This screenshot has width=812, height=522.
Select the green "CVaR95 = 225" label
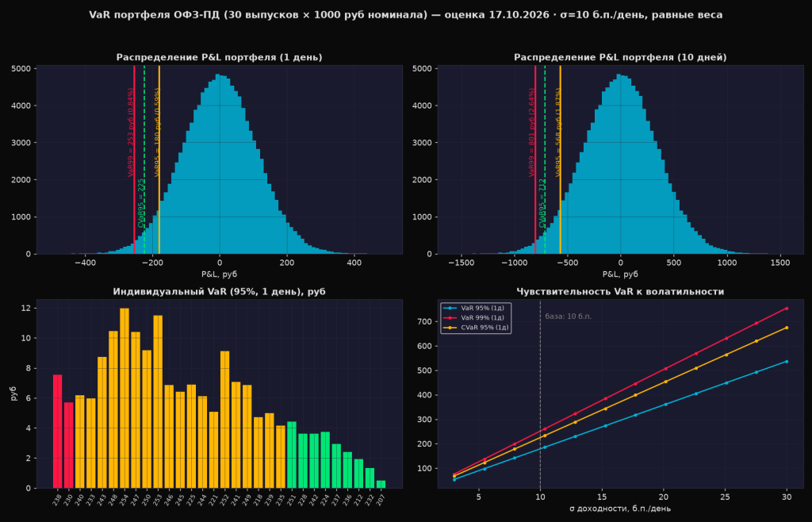coord(141,204)
